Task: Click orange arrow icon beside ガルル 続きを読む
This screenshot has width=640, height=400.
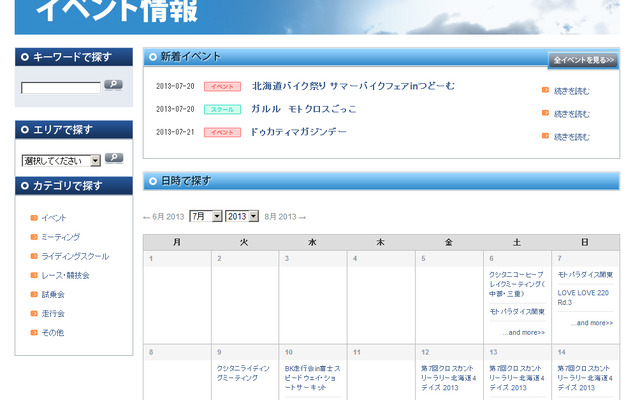Action: coord(545,113)
